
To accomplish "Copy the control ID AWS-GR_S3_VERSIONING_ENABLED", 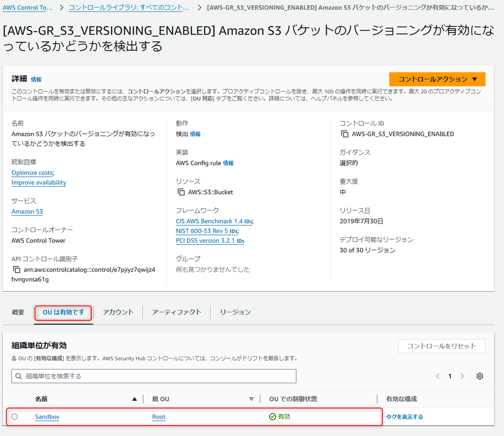I will (x=344, y=134).
